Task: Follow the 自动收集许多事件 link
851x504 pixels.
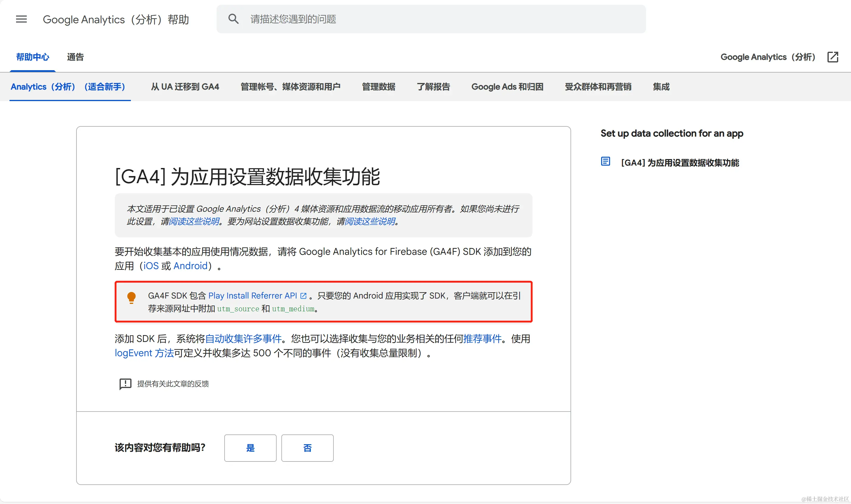Action: [x=243, y=339]
